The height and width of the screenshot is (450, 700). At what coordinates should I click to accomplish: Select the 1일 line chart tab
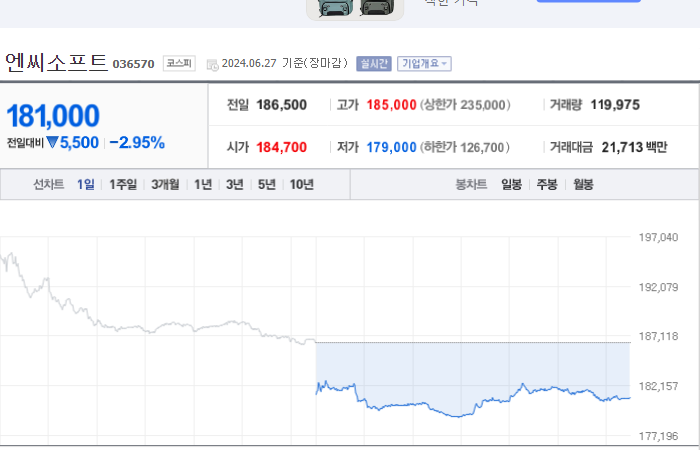click(x=86, y=184)
